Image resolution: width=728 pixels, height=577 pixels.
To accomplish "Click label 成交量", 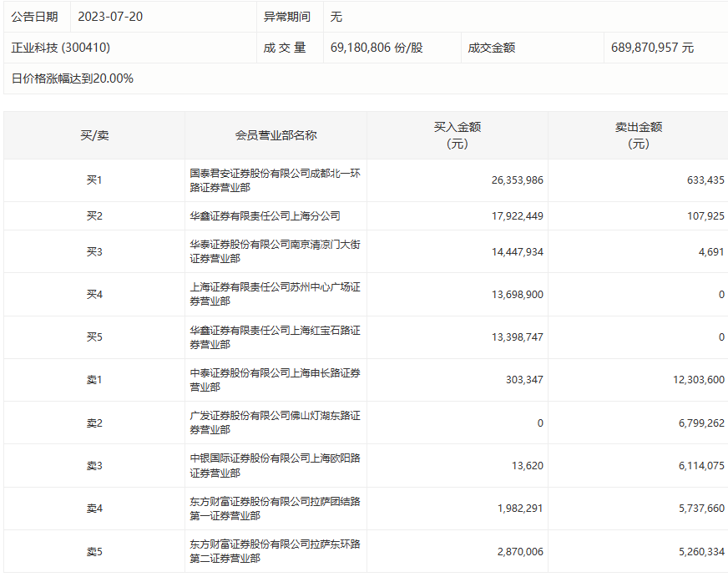I will (285, 48).
